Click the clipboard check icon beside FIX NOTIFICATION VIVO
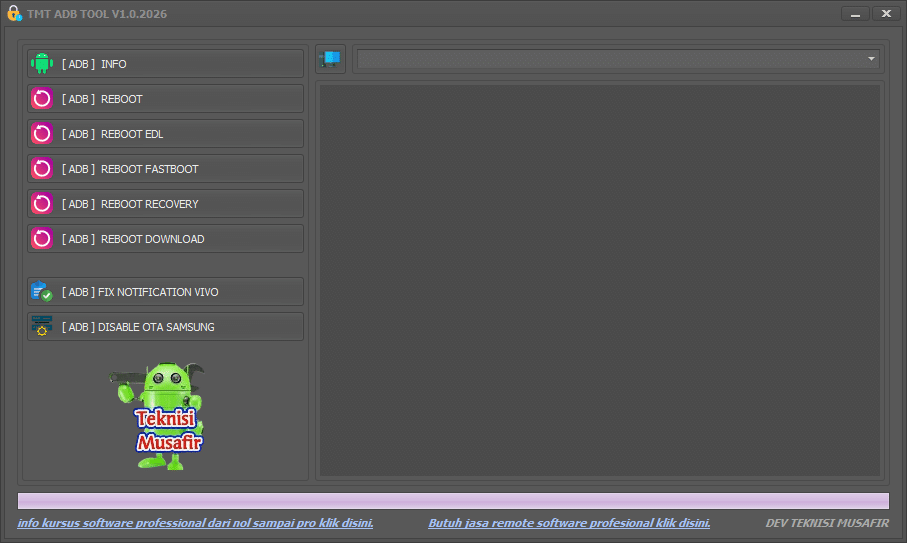Screen dimensions: 907x543 42,291
